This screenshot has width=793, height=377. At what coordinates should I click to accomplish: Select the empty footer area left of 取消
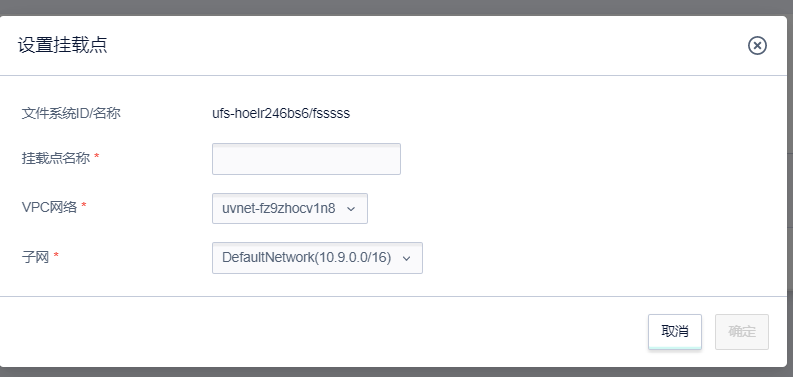coord(324,332)
